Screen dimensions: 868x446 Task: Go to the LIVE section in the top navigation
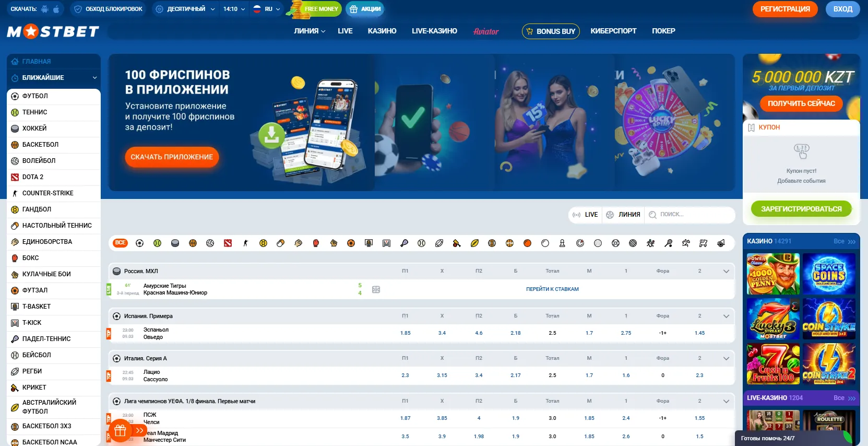pyautogui.click(x=345, y=31)
